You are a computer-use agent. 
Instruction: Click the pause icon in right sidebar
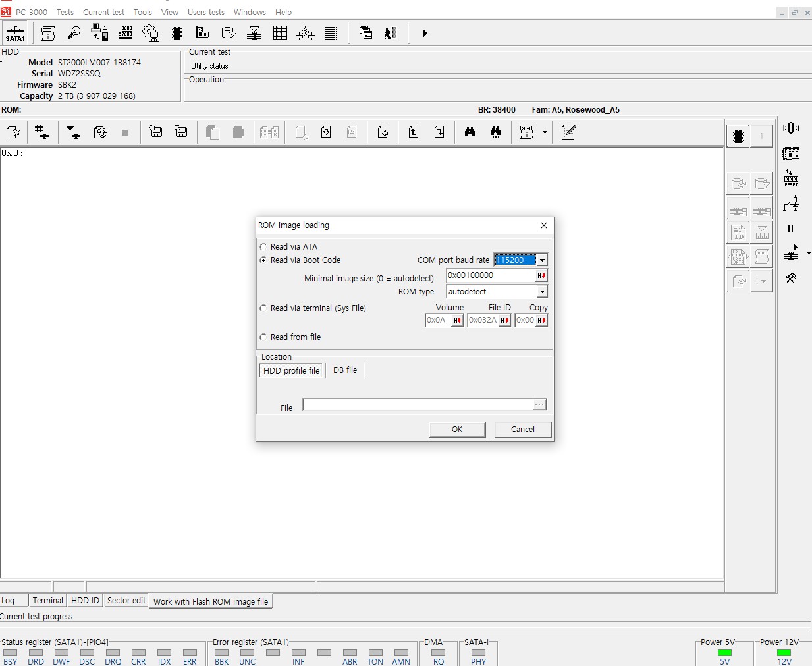[791, 229]
